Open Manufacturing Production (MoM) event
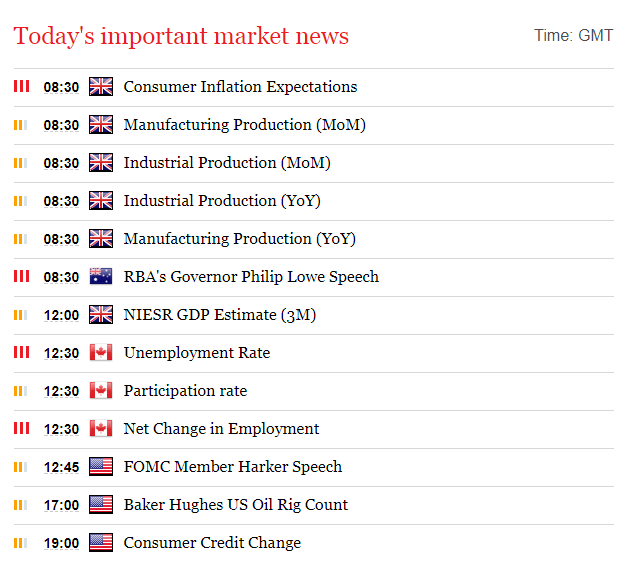 tap(245, 125)
